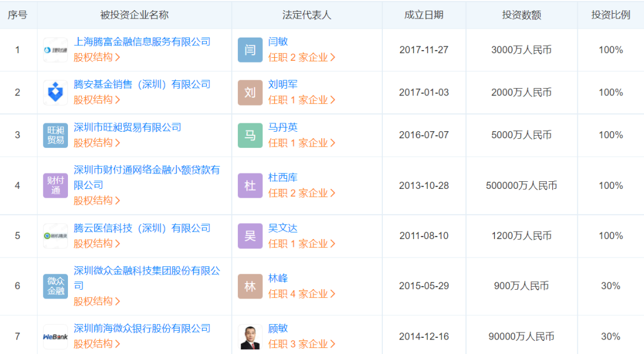Click the 腾安基金销售 blue logo icon
The image size is (644, 354).
tap(55, 92)
